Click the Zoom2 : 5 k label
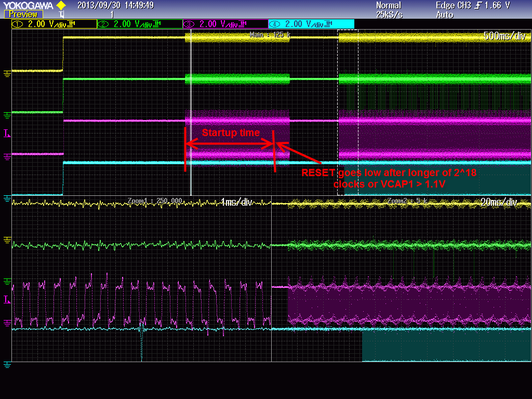The width and height of the screenshot is (532, 399). tap(406, 201)
